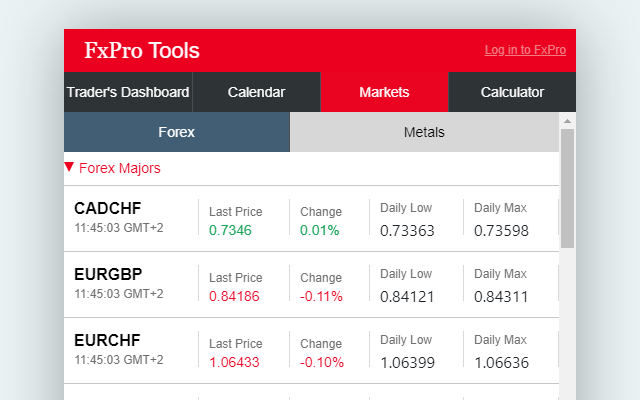
Task: Select the CADCHF currency pair row
Action: pos(311,219)
